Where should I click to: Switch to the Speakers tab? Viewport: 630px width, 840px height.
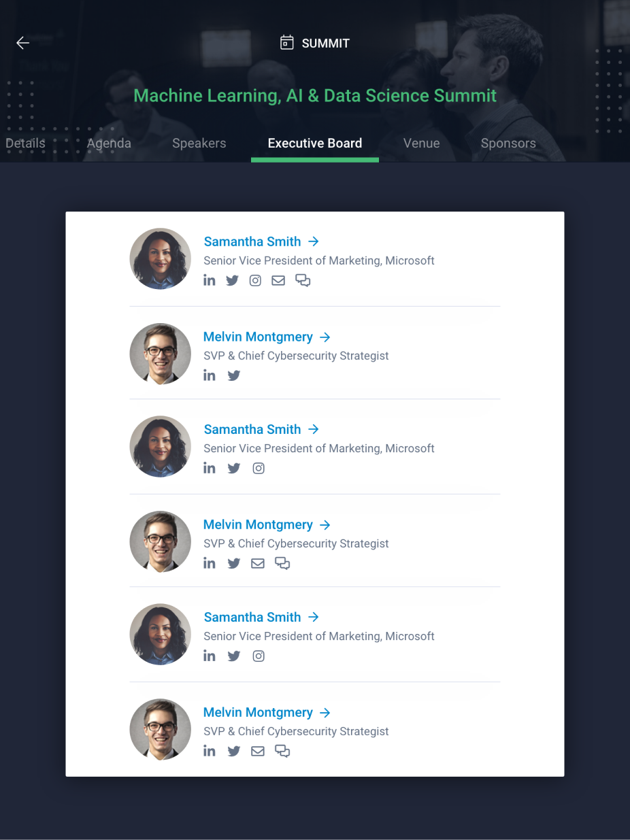click(x=199, y=144)
